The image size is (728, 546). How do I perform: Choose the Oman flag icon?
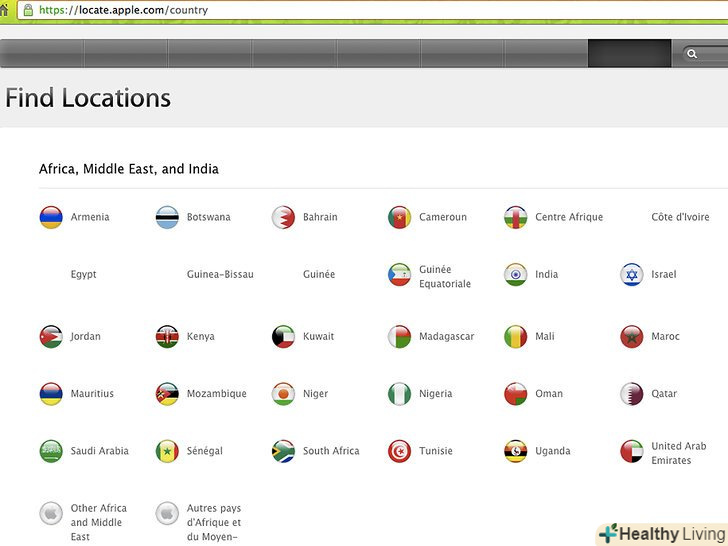click(x=515, y=394)
